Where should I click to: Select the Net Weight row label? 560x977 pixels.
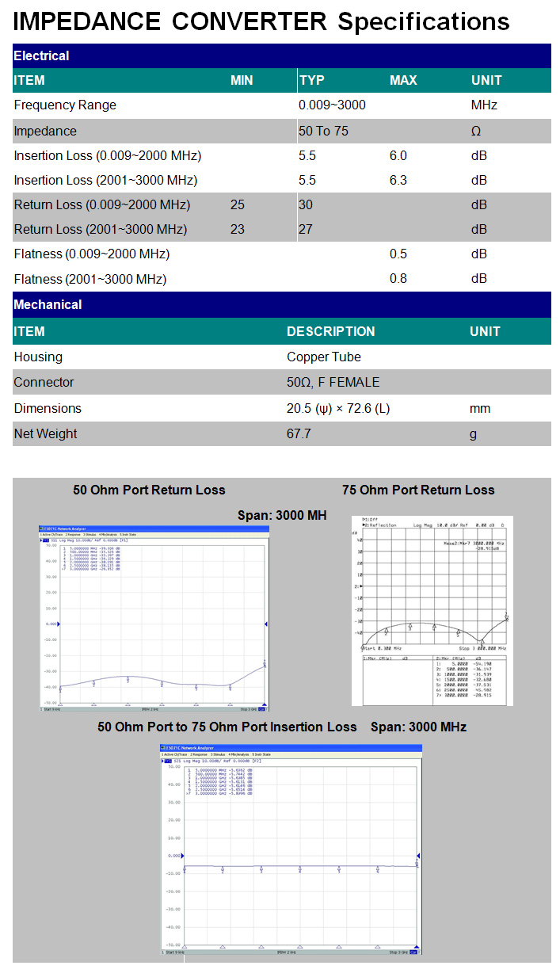[x=45, y=433]
